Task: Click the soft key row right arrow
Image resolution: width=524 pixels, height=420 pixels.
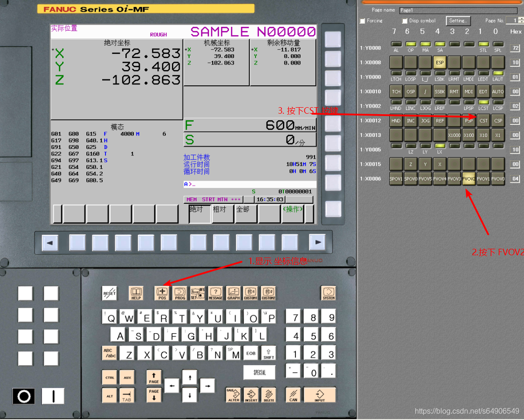Action: 318,243
